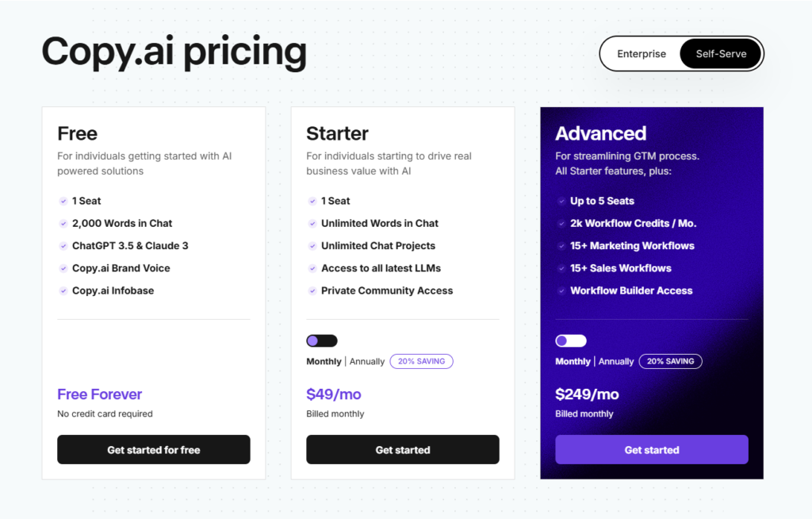Image resolution: width=812 pixels, height=519 pixels.
Task: Switch to the Self-Serve pricing tab
Action: point(721,54)
